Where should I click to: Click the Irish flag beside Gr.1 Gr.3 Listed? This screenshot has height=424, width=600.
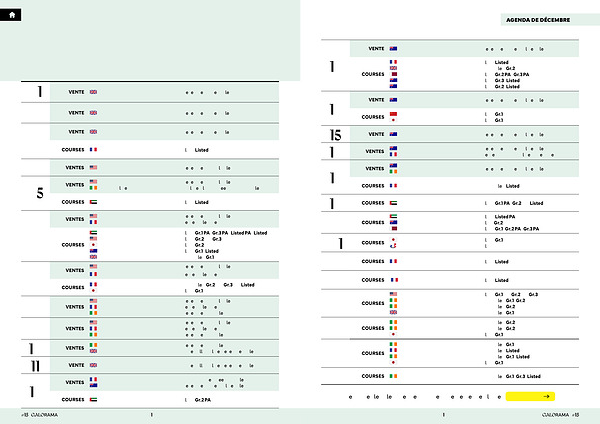click(394, 376)
